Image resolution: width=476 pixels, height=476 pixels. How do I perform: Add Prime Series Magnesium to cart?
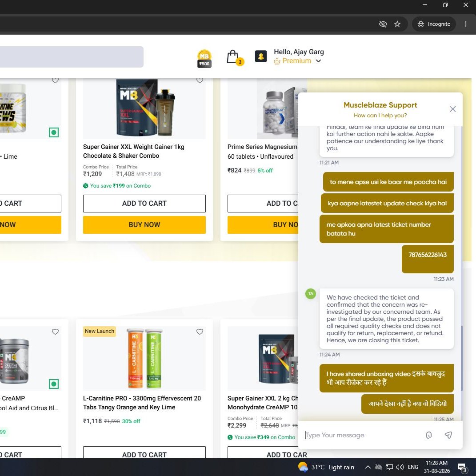[x=263, y=204]
